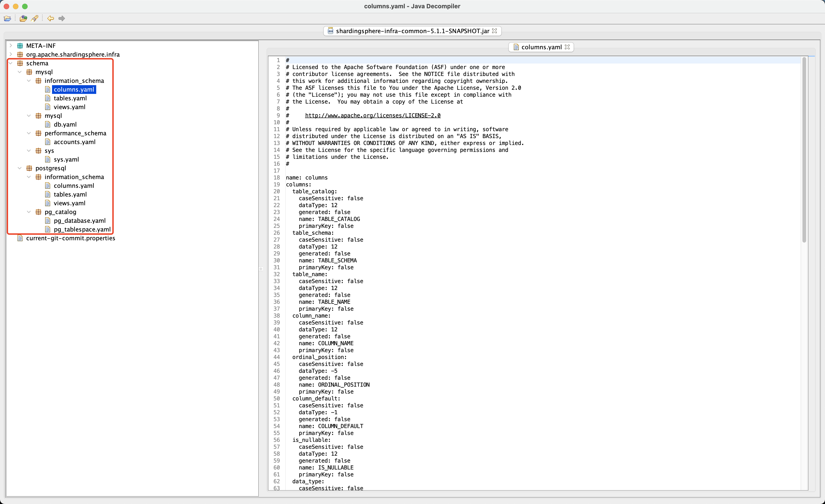825x504 pixels.
Task: Expand the META-INF tree node
Action: tap(11, 46)
